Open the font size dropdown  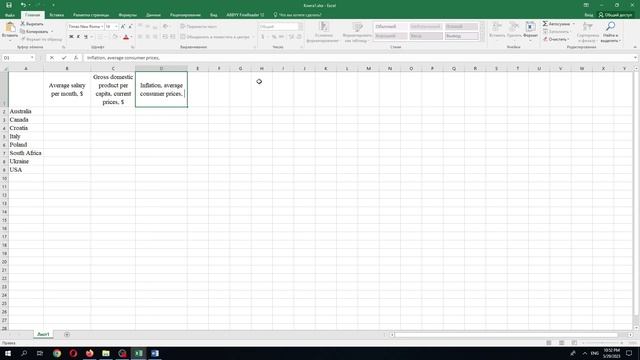tap(116, 27)
